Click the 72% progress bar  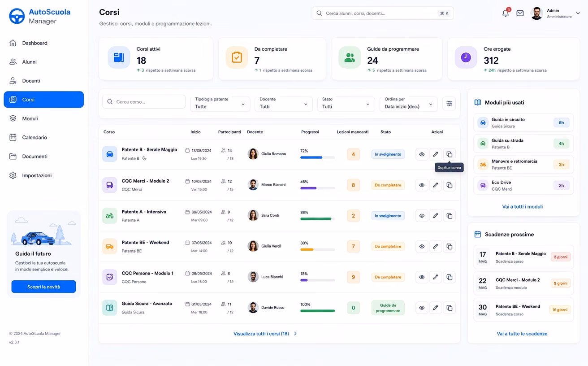pos(318,157)
